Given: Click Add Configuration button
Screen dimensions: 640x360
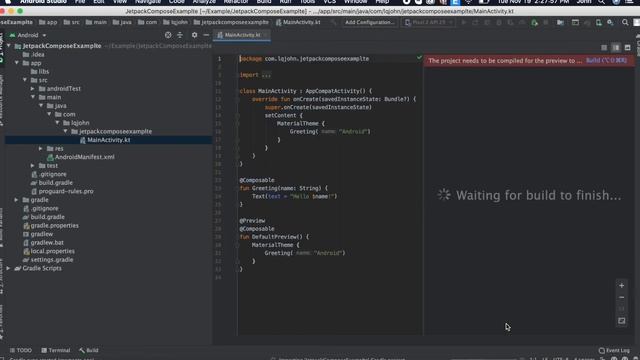Looking at the screenshot, I should point(369,22).
